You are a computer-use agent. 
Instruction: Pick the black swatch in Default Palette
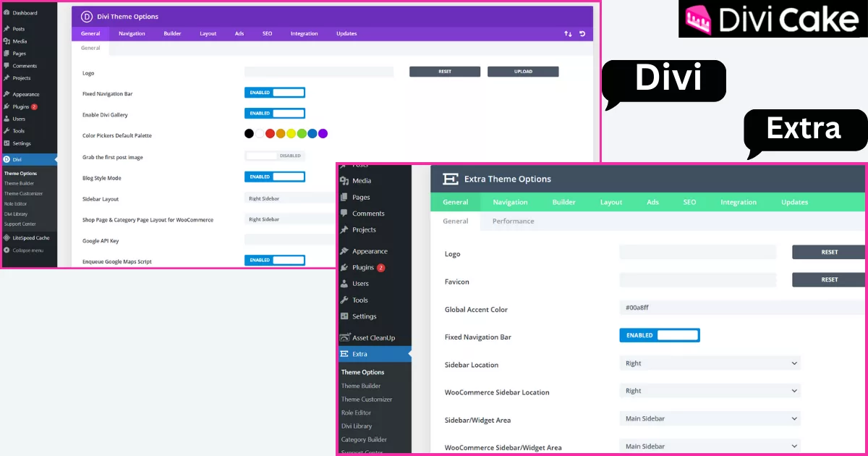click(x=249, y=133)
